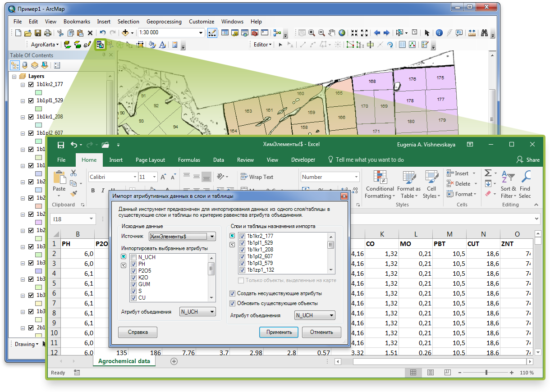Open the Measure ruler tool
This screenshot has width=550, height=392.
[472, 33]
